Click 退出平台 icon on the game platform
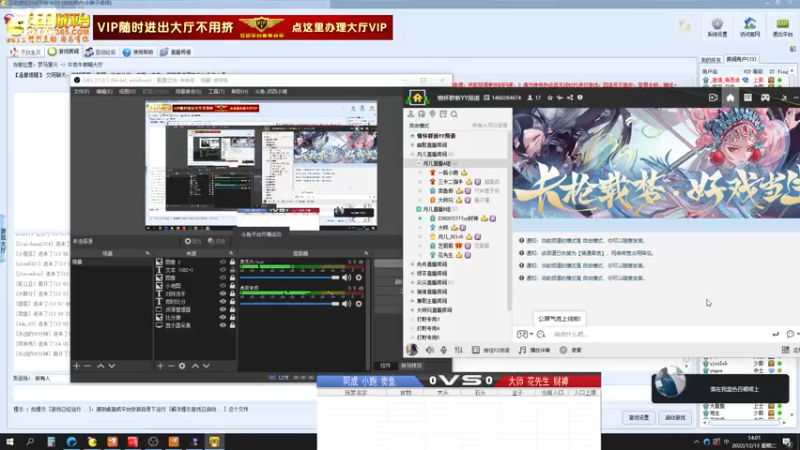 (782, 28)
